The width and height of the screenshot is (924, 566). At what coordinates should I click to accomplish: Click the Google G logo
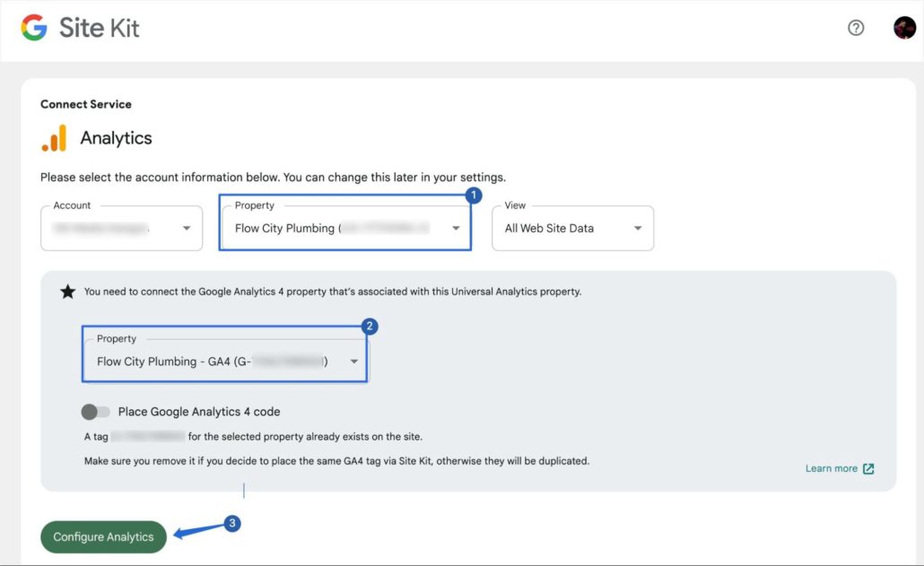tap(33, 27)
